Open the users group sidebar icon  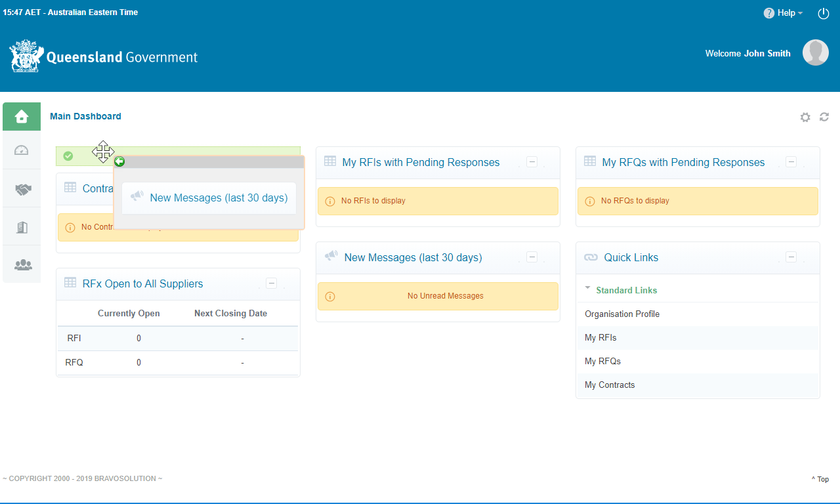point(22,264)
